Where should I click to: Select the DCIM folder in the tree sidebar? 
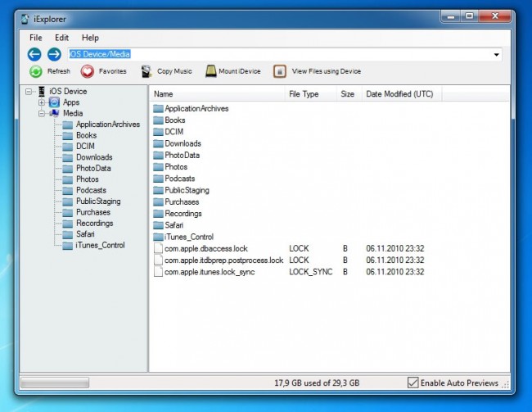click(85, 146)
